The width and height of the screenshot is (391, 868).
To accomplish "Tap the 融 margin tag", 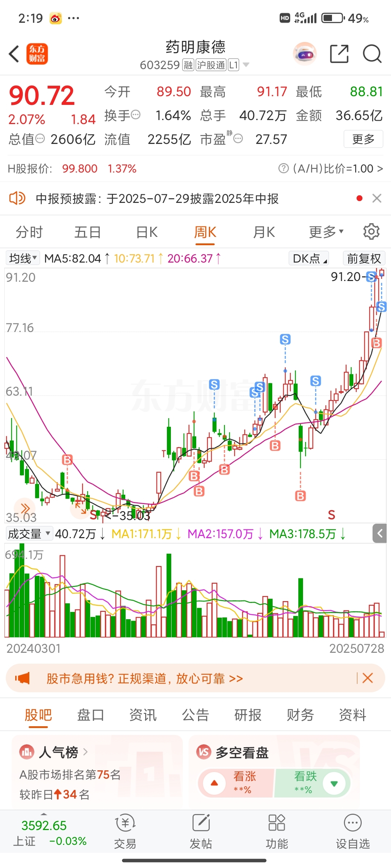I will [x=188, y=65].
